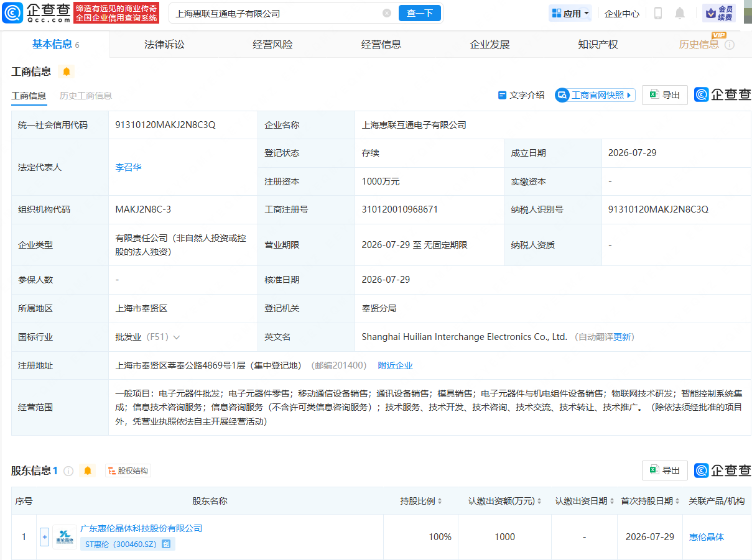Open legal representative 李召华 link

[x=128, y=167]
